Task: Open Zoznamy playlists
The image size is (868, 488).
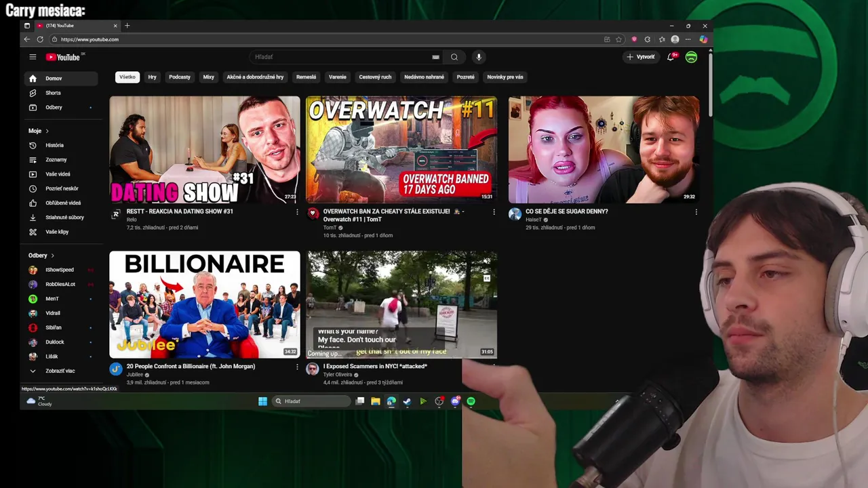Action: (61, 160)
